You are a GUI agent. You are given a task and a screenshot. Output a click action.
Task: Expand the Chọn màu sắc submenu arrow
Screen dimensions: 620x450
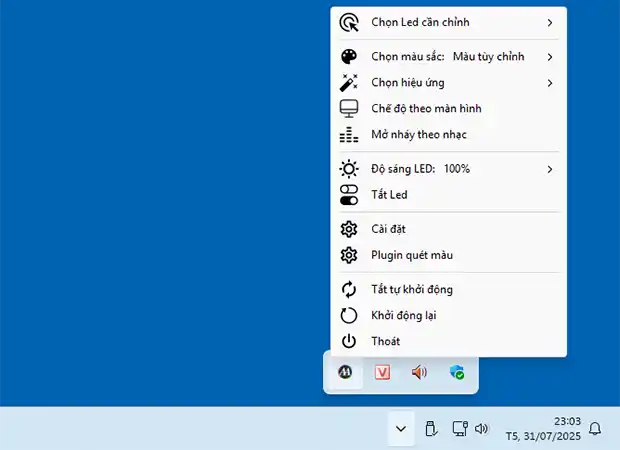point(550,57)
